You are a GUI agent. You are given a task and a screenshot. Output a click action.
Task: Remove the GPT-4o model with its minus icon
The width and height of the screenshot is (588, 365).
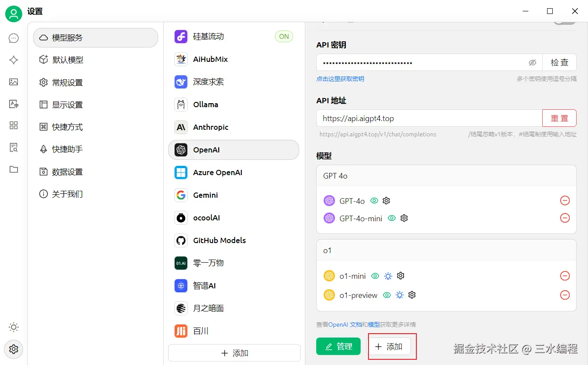(x=565, y=201)
